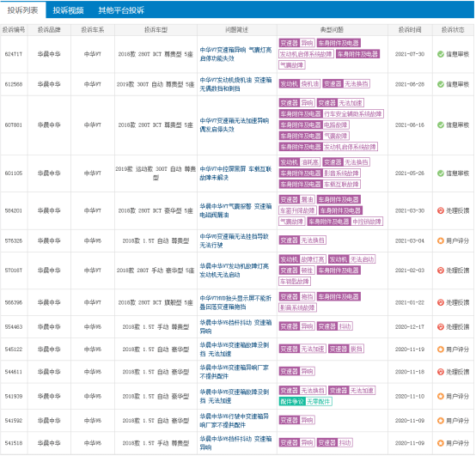The height and width of the screenshot is (456, 476).
Task: Open complaint link 中华V7发动机烧机油
Action: coord(235,84)
